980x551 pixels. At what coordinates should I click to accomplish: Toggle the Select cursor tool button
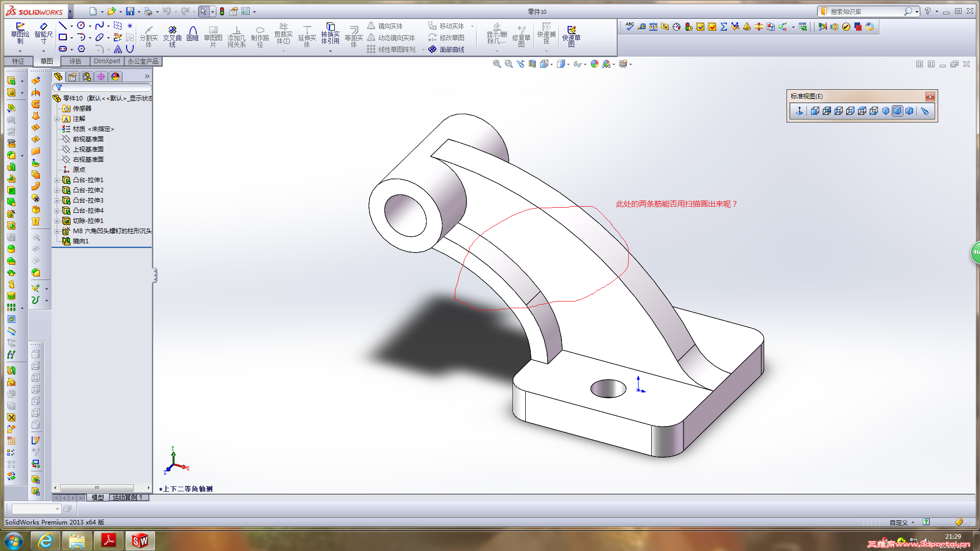(203, 11)
